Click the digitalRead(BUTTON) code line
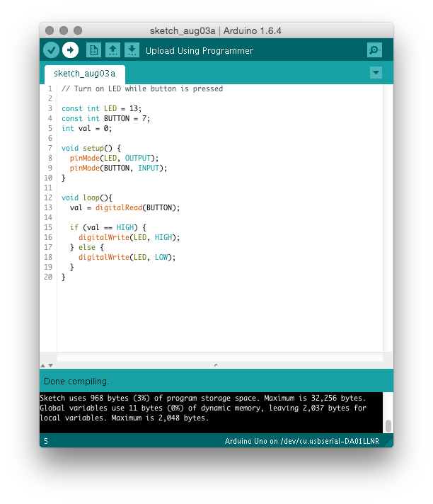 tap(125, 207)
